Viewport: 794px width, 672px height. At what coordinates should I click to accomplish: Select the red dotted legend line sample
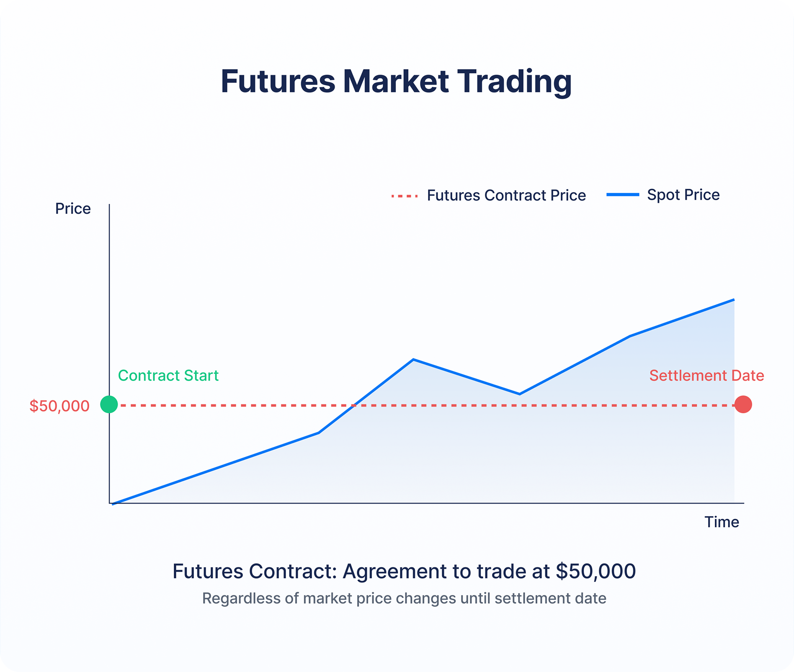405,196
